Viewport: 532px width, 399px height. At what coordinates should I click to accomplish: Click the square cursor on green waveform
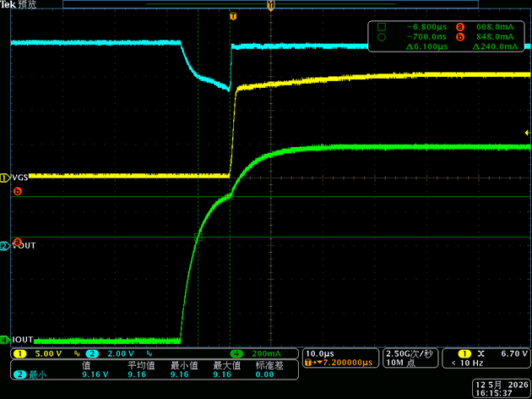[x=198, y=237]
